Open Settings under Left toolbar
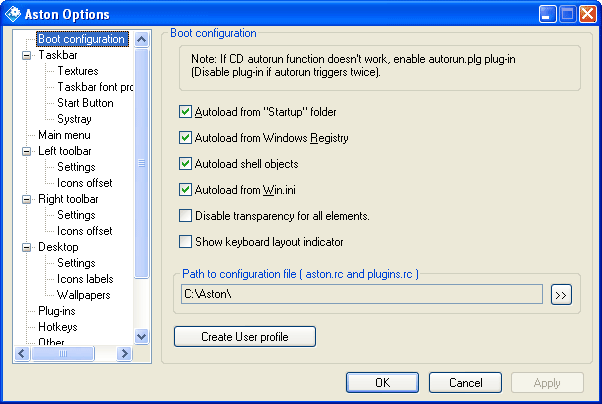Image resolution: width=602 pixels, height=404 pixels. tap(76, 167)
